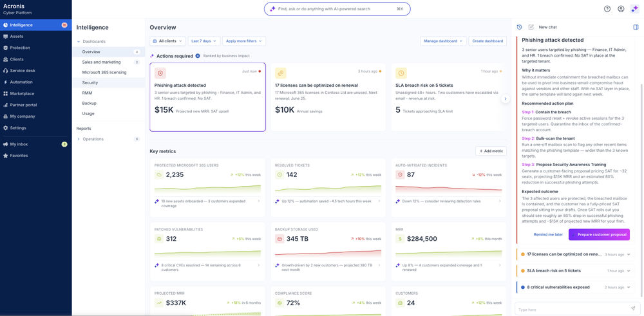Viewport: 644px width, 316px height.
Task: Open insight 'Down 12% — consider reviewing' row
Action: 449,201
